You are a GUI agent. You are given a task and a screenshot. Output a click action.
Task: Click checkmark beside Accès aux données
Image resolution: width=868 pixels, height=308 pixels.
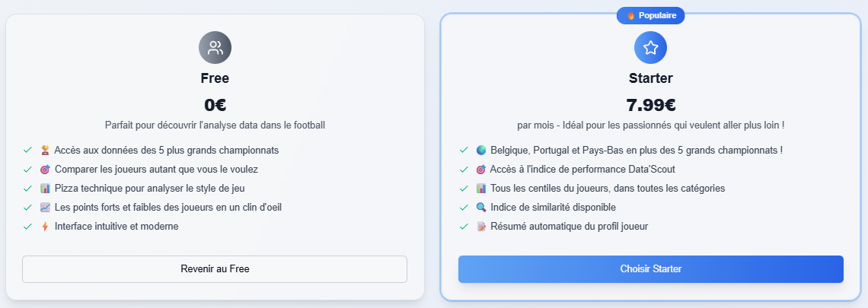pyautogui.click(x=27, y=151)
